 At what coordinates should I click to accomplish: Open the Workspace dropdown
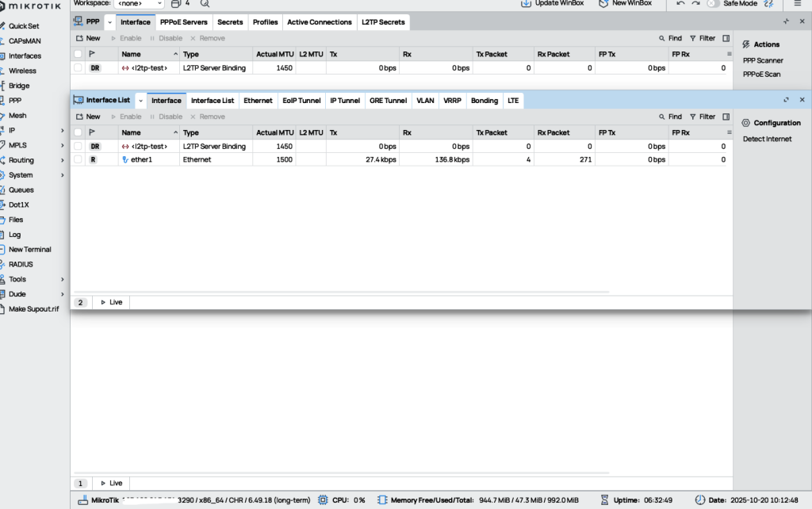[140, 3]
